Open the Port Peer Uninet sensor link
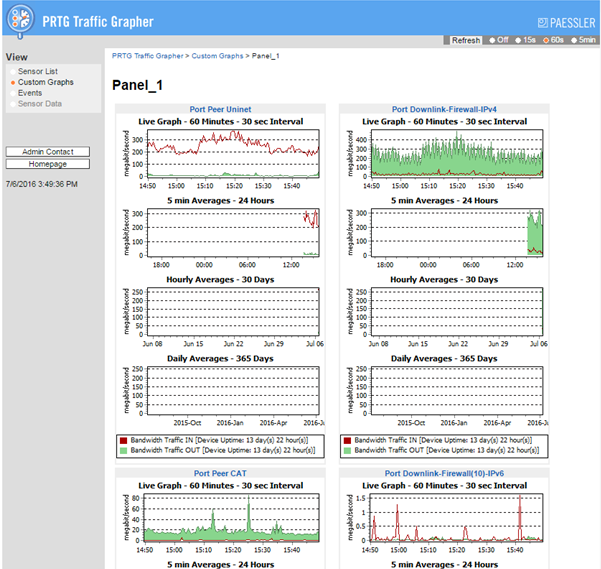This screenshot has width=601, height=569. (219, 109)
